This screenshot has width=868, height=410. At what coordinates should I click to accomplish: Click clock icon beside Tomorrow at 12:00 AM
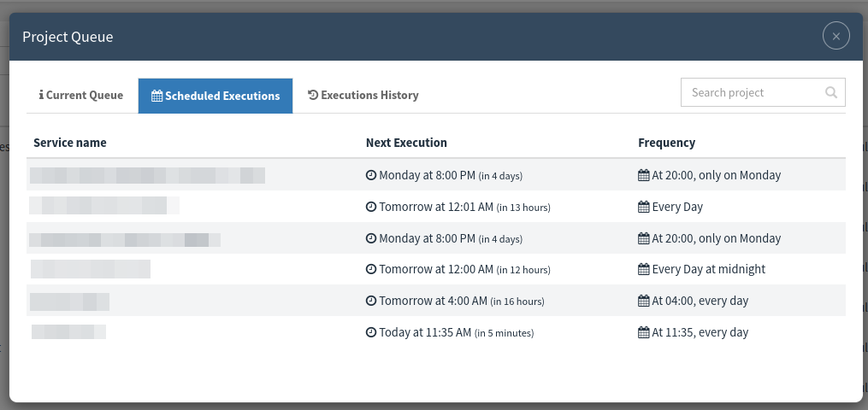[x=371, y=269]
